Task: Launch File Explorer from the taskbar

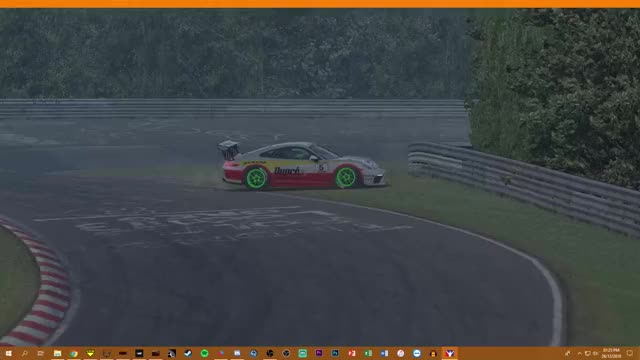Action: coord(58,353)
